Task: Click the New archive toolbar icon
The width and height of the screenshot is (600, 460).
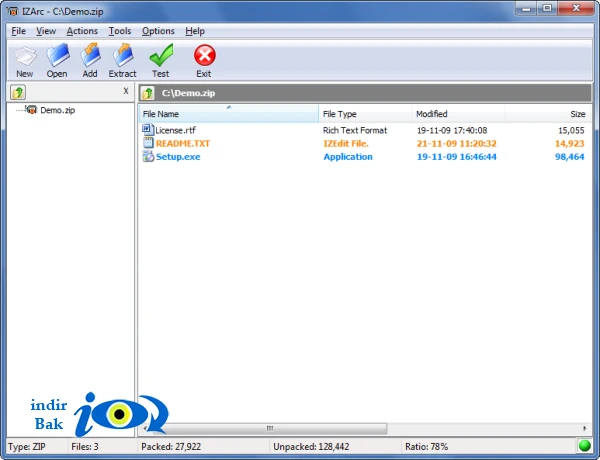Action: pos(25,56)
